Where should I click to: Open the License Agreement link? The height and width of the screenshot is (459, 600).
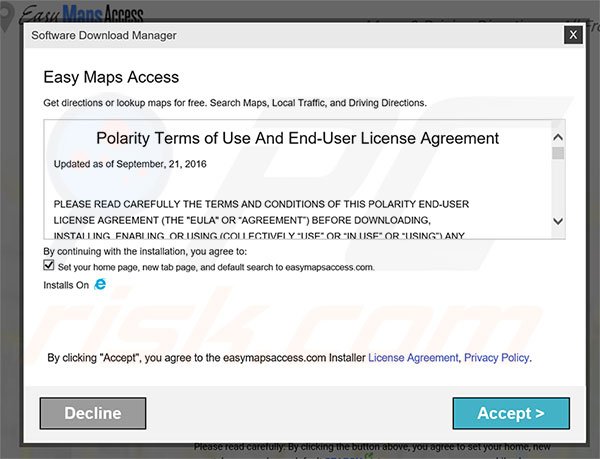click(413, 358)
